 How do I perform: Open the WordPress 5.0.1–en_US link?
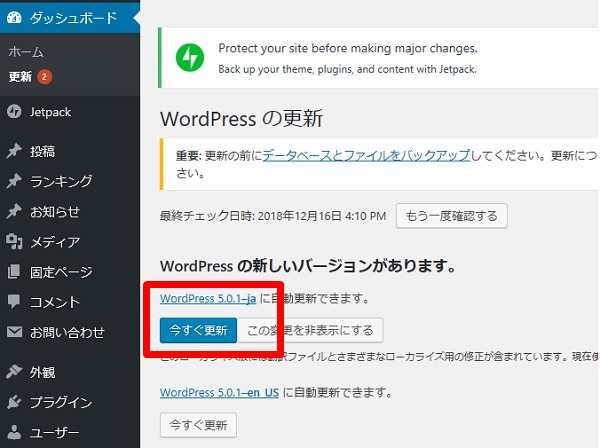click(x=219, y=393)
